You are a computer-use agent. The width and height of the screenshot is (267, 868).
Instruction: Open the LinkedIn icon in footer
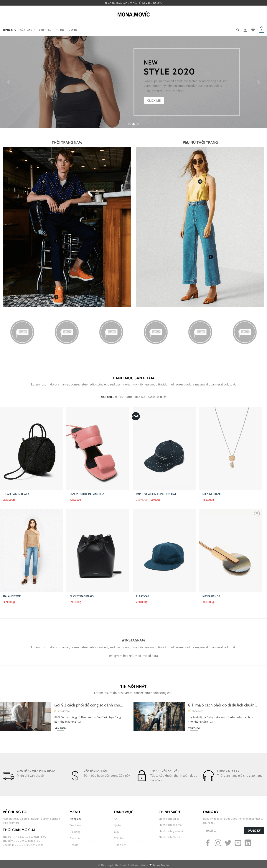point(248,843)
